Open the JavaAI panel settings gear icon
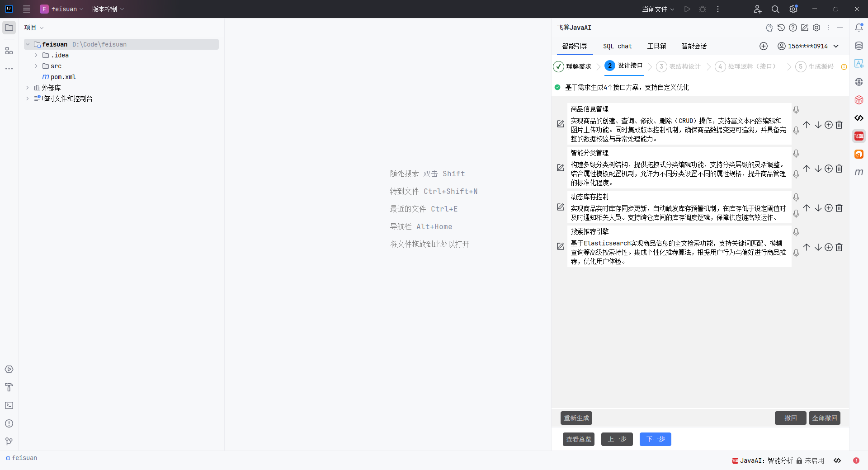Viewport: 868px width, 470px height. [817, 28]
